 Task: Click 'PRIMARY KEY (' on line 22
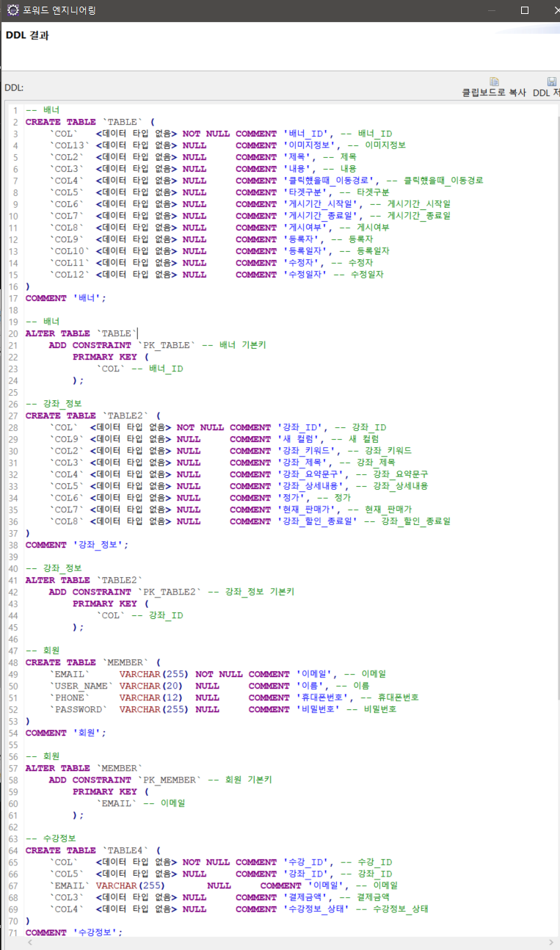click(110, 357)
